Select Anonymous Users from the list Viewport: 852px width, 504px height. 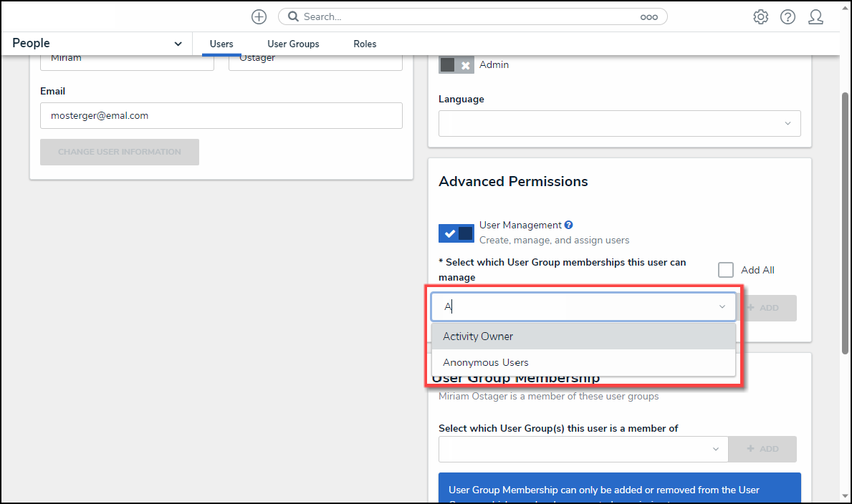coord(583,362)
